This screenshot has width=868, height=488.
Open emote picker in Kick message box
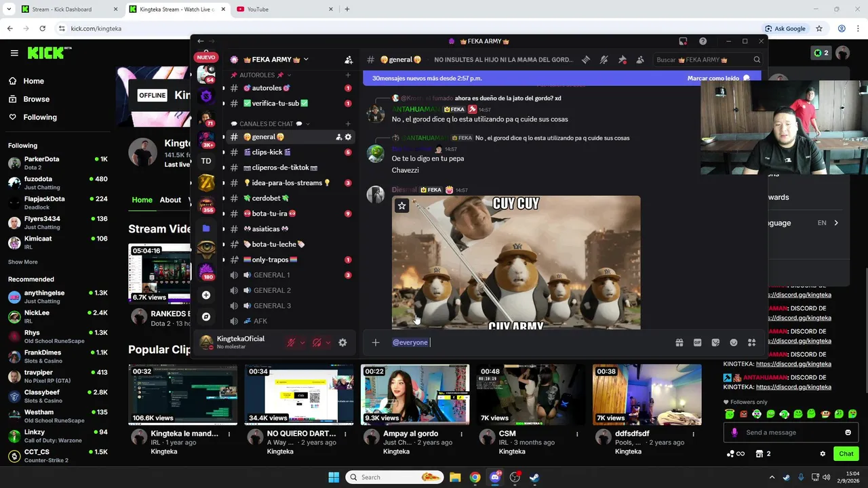[x=848, y=432]
